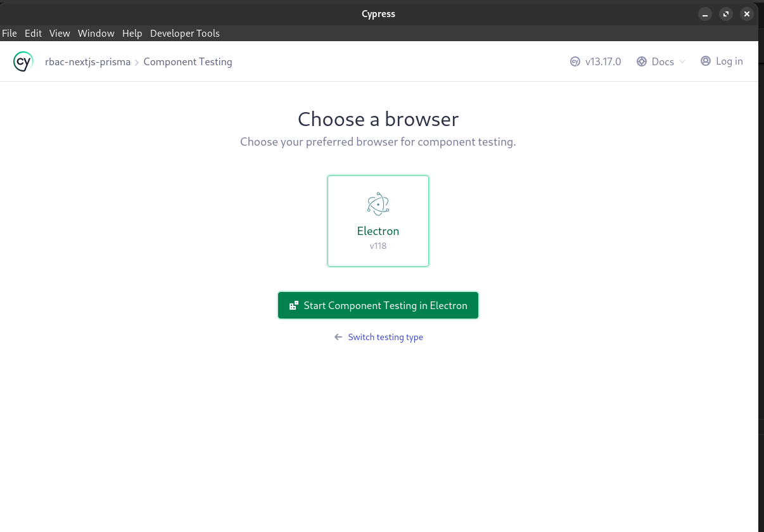Click the back arrow beside Switch testing type
Image resolution: width=764 pixels, height=532 pixels.
[x=338, y=337]
